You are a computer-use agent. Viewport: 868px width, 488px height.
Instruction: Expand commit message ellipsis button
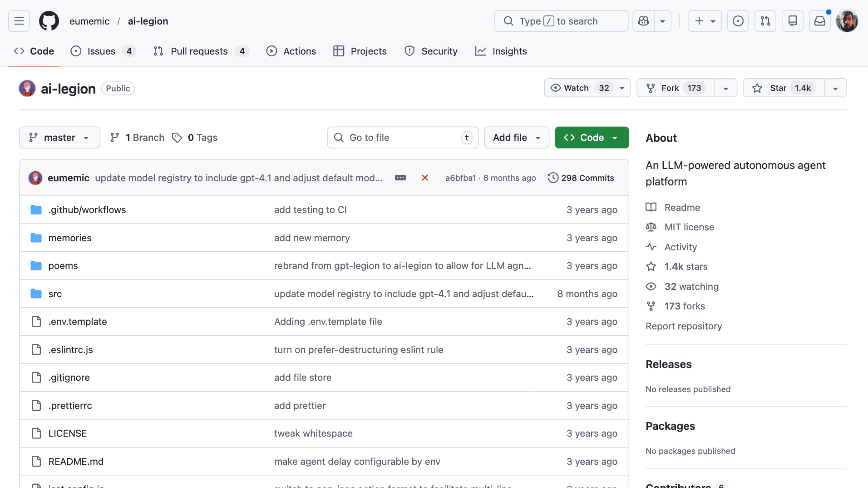point(400,178)
